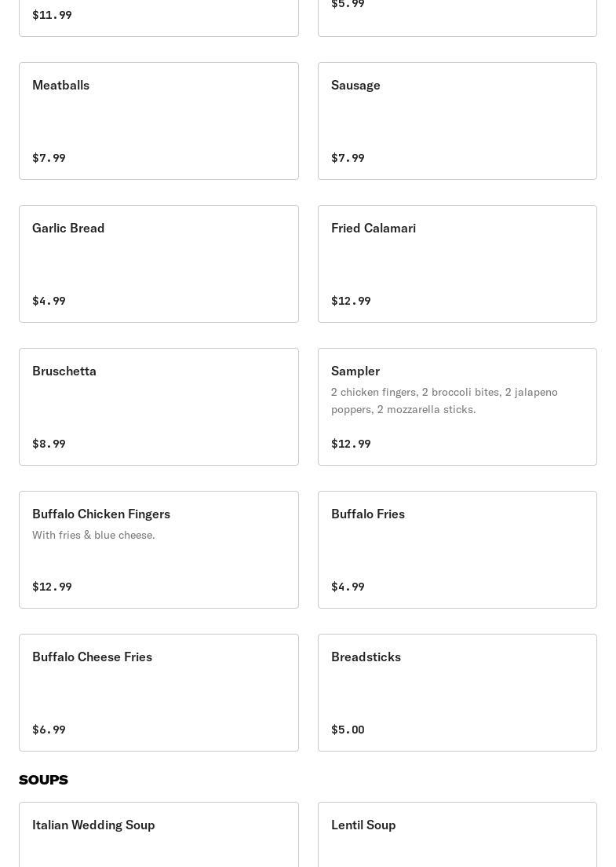Image resolution: width=616 pixels, height=867 pixels.
Task: Open Fried Calamari item details
Action: (x=457, y=264)
